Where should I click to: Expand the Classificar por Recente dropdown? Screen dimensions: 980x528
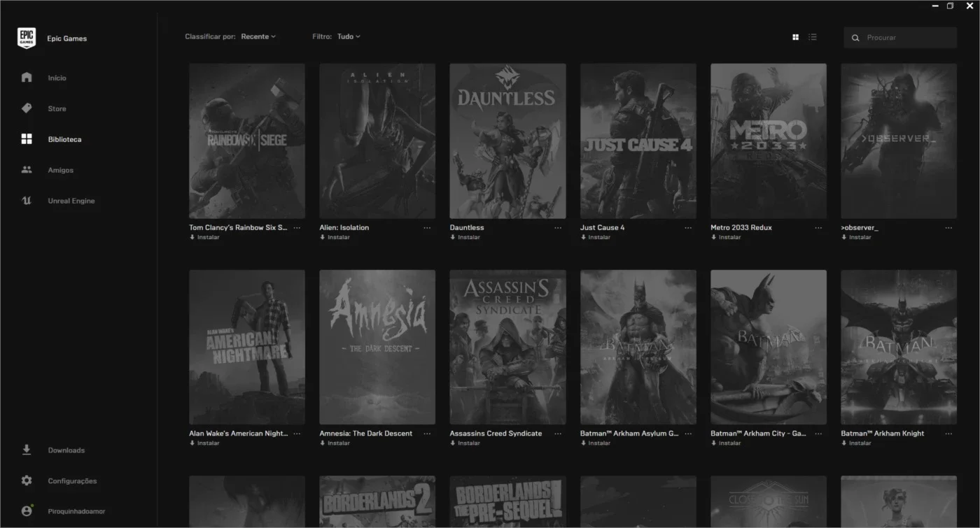[x=258, y=36]
